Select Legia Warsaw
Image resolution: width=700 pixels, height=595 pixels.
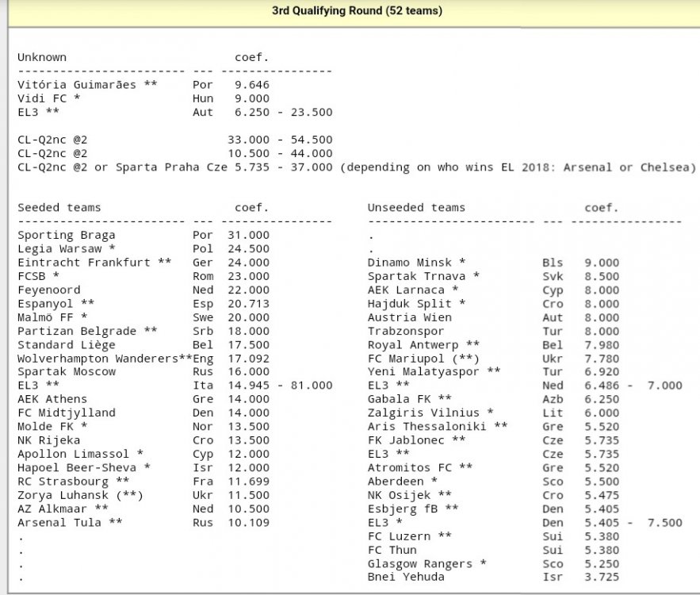point(59,249)
